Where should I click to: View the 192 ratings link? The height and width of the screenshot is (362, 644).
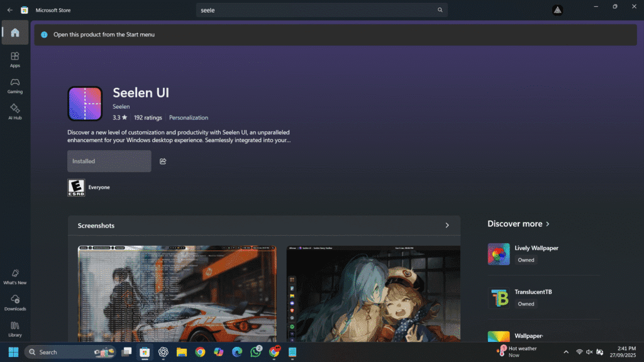[148, 118]
